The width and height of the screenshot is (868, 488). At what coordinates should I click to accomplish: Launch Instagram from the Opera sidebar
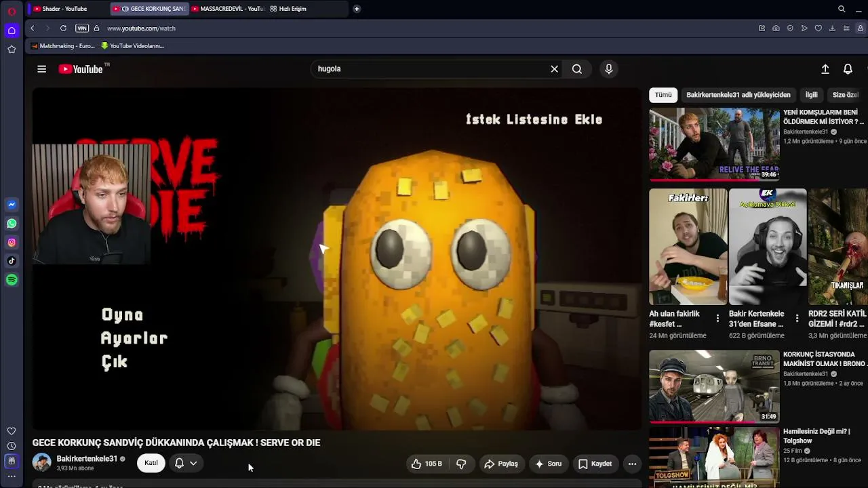click(x=12, y=243)
